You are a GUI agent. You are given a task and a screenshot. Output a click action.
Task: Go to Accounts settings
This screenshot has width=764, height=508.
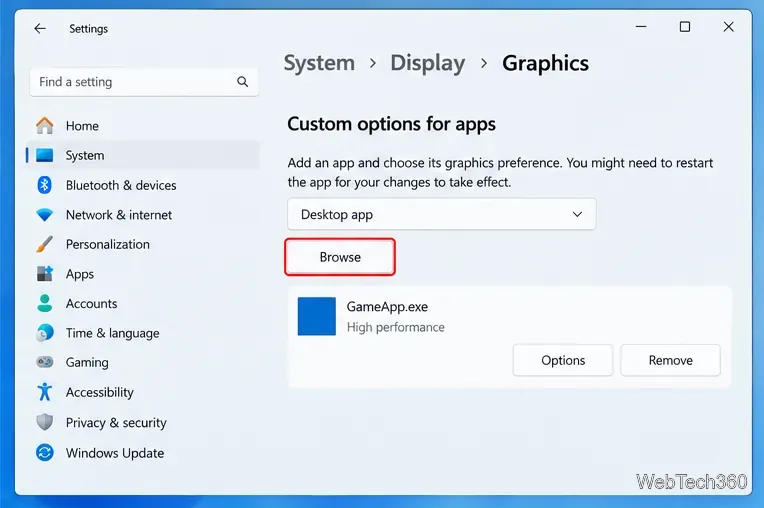[x=143, y=303]
